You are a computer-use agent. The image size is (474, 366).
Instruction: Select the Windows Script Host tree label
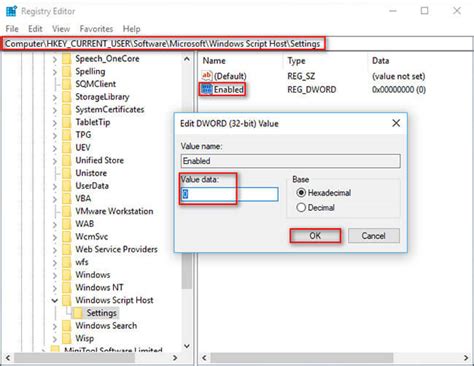(114, 300)
